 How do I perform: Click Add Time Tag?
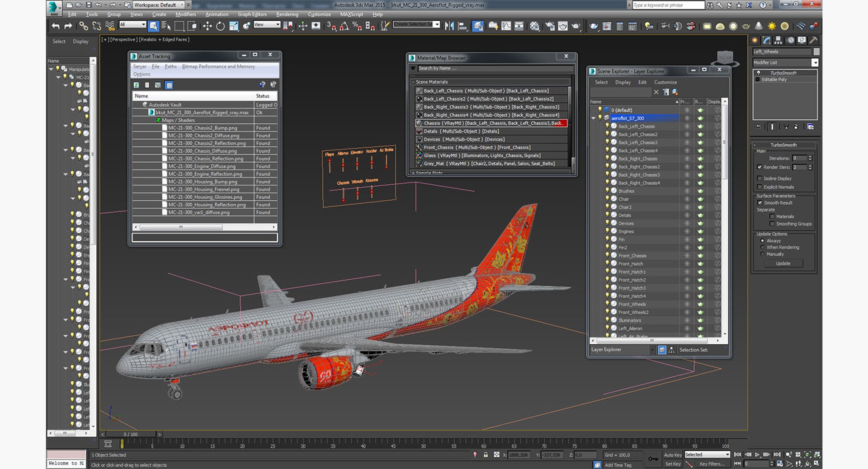point(618,465)
